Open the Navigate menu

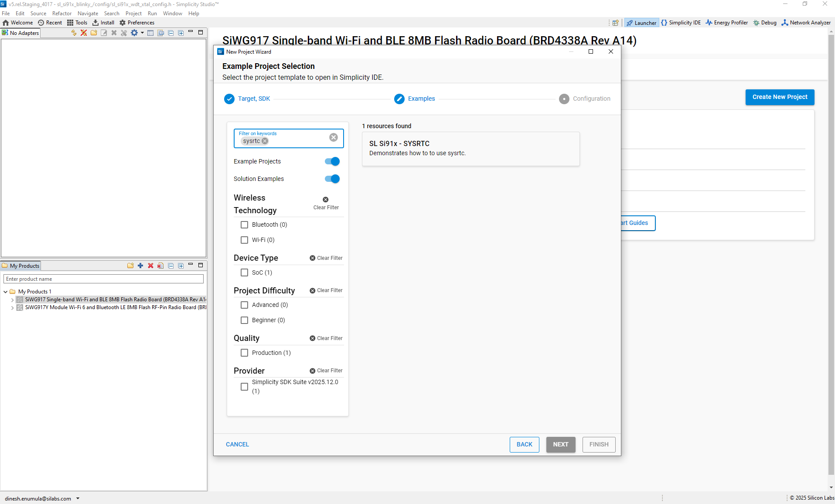click(88, 14)
